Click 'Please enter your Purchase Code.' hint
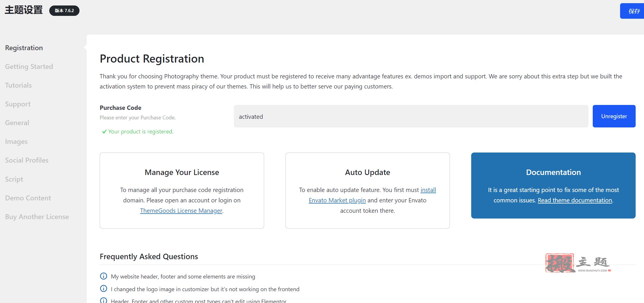 click(x=138, y=118)
